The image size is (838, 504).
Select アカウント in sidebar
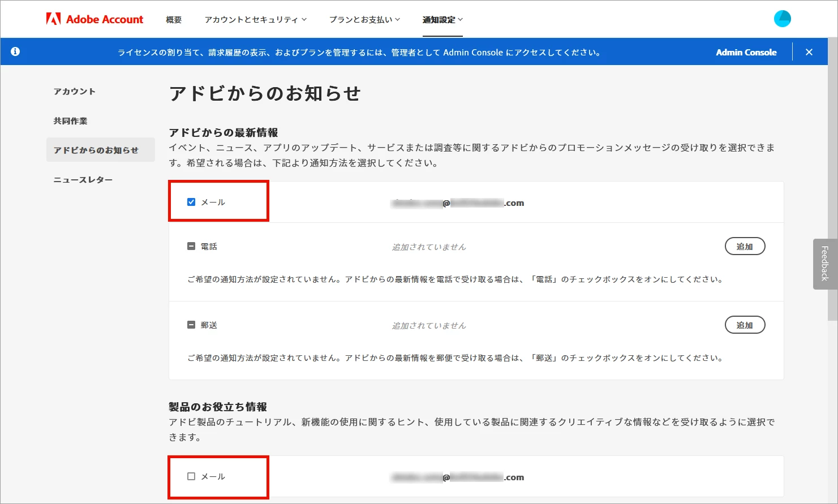point(75,92)
